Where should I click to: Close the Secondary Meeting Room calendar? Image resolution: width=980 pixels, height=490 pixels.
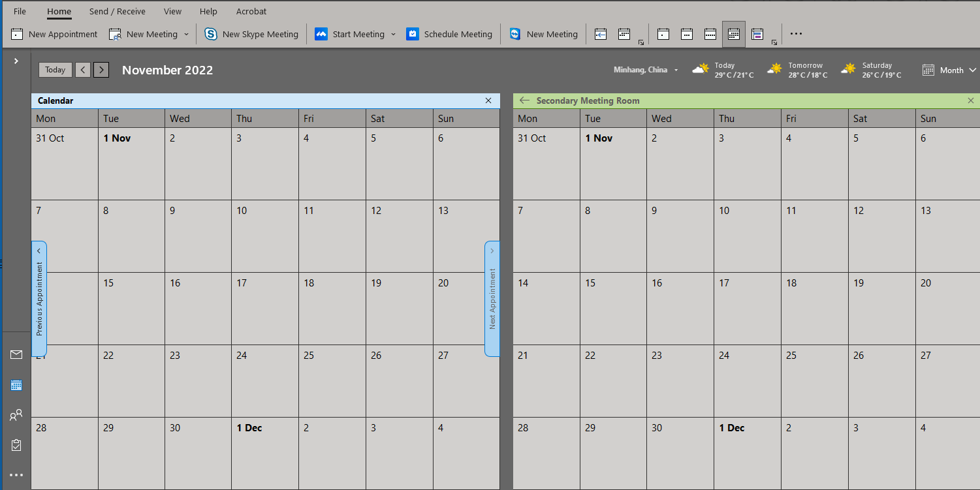[x=971, y=100]
